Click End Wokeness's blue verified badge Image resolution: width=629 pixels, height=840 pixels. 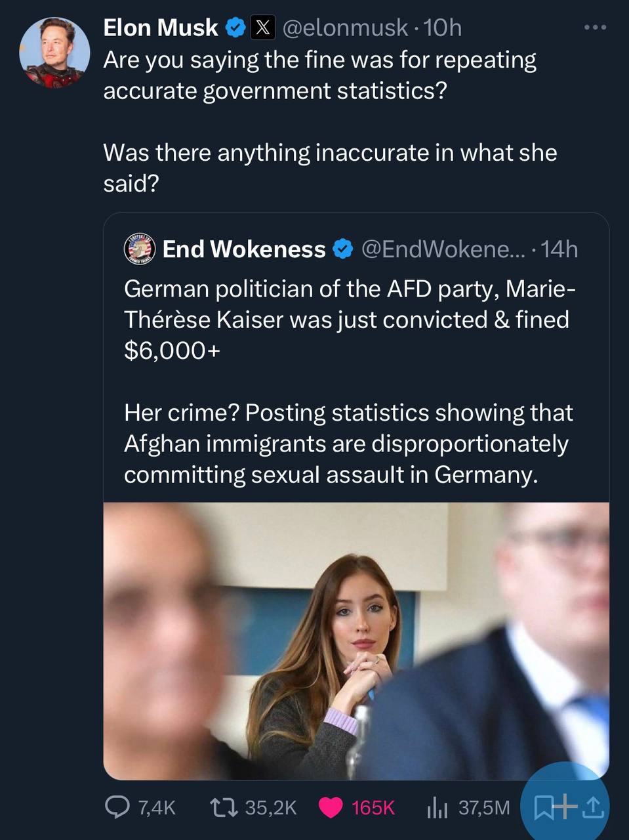tap(342, 249)
